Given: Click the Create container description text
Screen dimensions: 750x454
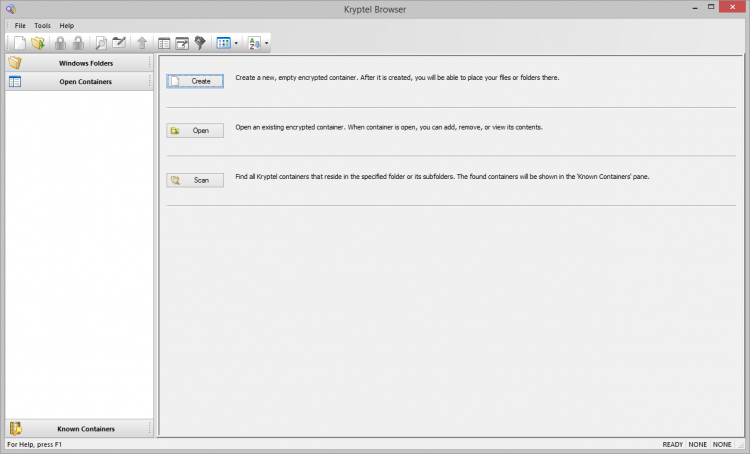Looking at the screenshot, I should (397, 78).
